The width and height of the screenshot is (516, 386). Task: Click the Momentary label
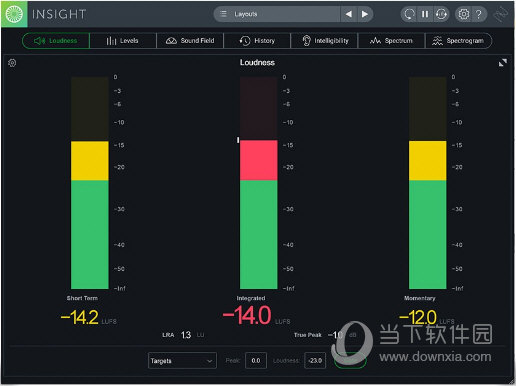click(x=420, y=298)
